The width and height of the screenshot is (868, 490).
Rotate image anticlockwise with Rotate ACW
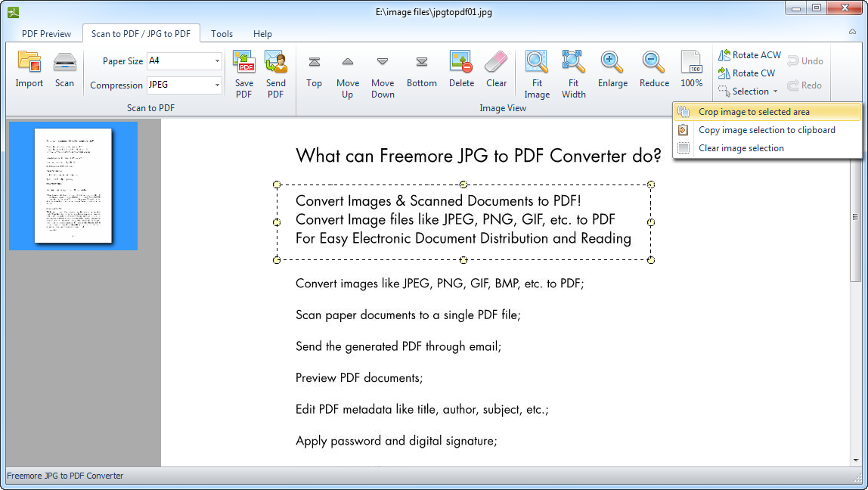click(749, 54)
